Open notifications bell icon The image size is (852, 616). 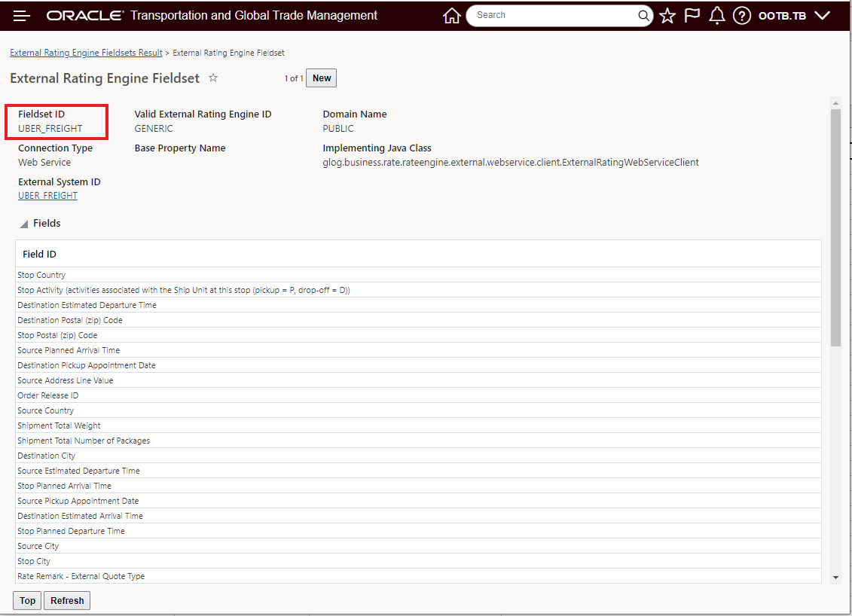[716, 16]
